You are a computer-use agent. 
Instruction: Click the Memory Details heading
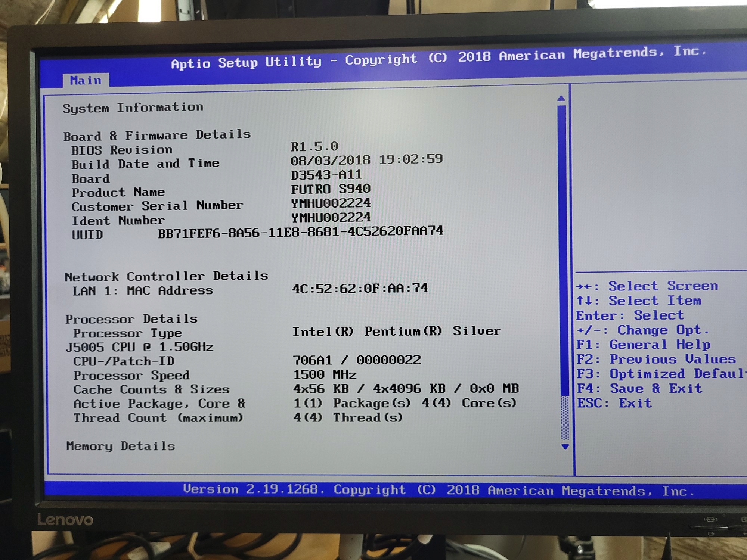[120, 446]
